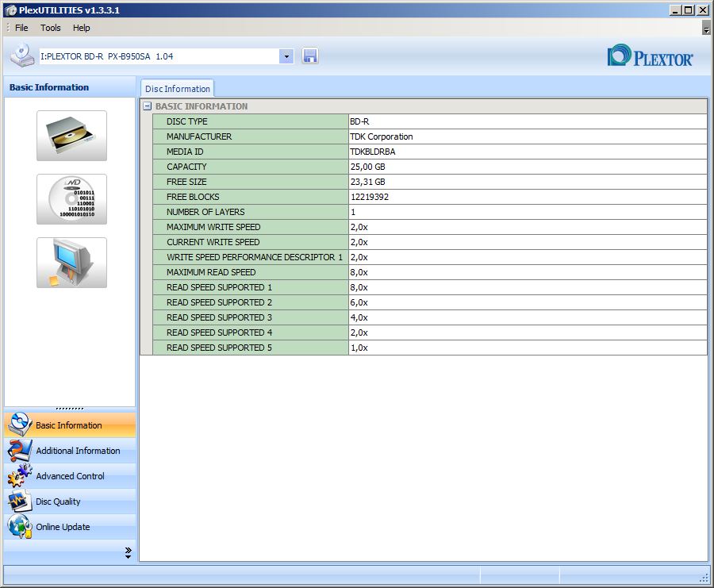Screen dimensions: 714x588
Task: Click the disc drive icon beside drive selector
Action: tap(22, 56)
